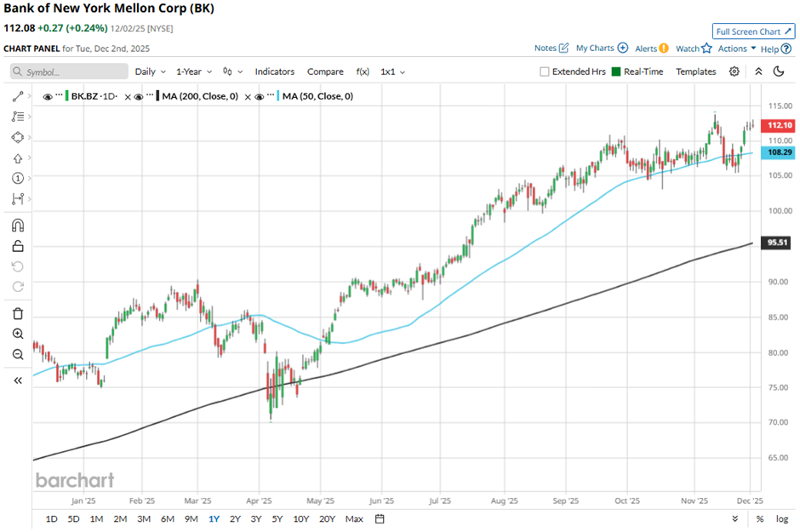Open the Indicators menu

(275, 72)
